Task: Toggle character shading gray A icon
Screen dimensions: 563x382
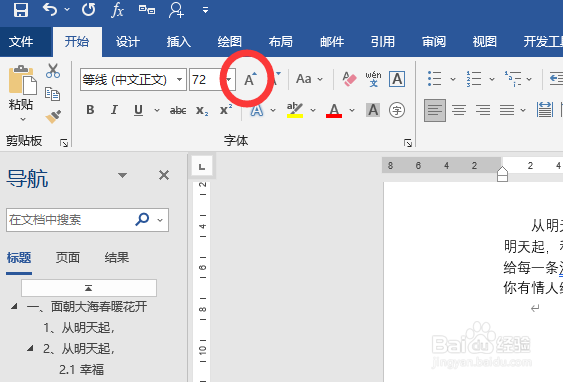Action: [373, 110]
